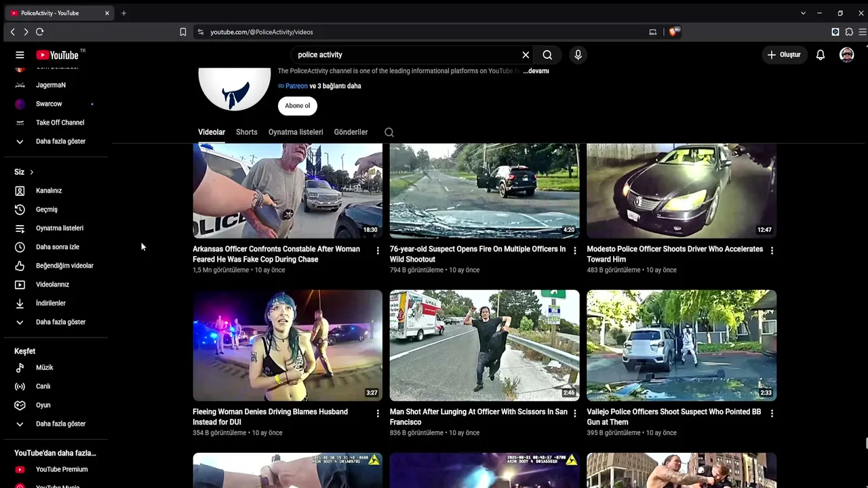The height and width of the screenshot is (488, 868).
Task: Switch to the Gönderiler tab
Action: (351, 132)
